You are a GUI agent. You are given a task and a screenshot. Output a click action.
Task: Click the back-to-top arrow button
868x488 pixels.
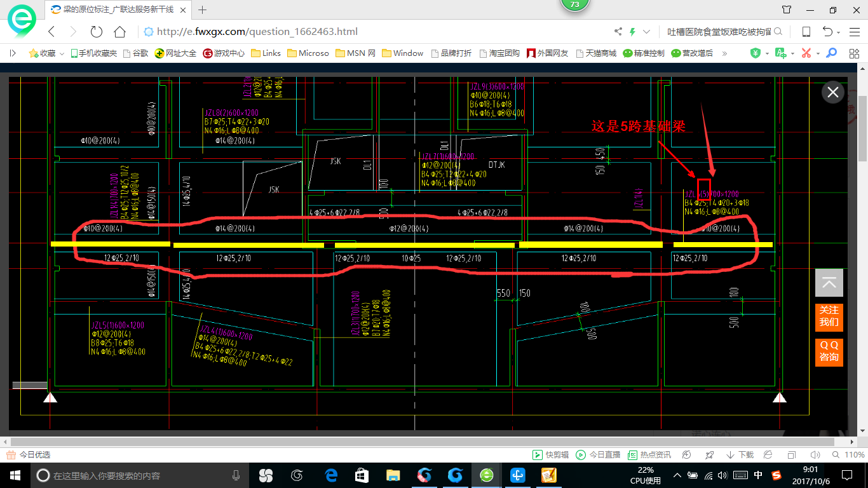click(x=829, y=283)
